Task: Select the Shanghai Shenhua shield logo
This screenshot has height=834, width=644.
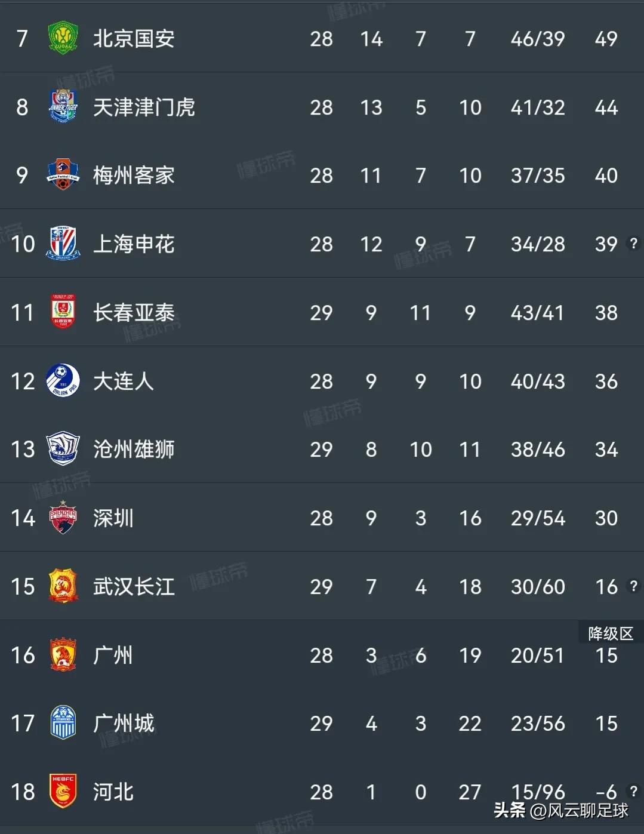Action: click(x=63, y=244)
